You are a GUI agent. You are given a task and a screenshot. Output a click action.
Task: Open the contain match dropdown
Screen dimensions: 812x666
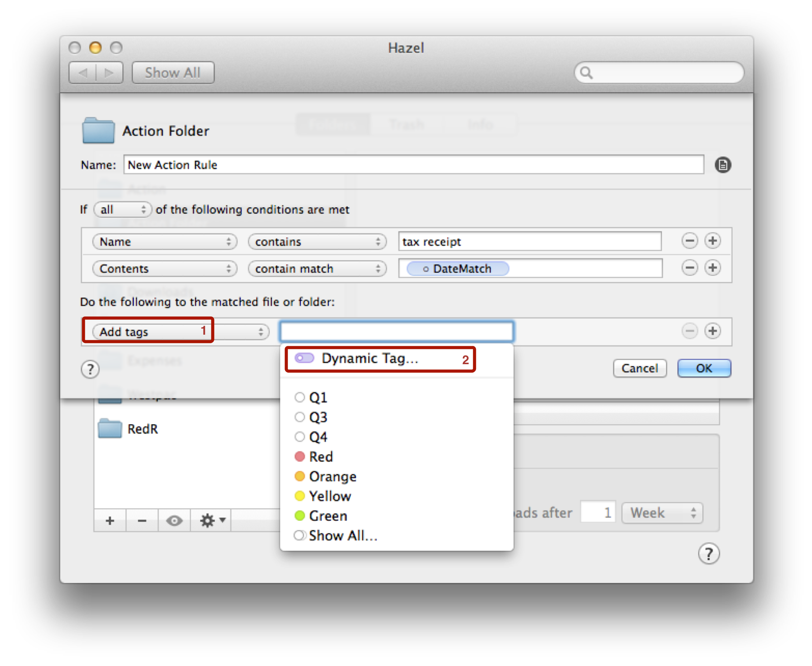pyautogui.click(x=317, y=269)
